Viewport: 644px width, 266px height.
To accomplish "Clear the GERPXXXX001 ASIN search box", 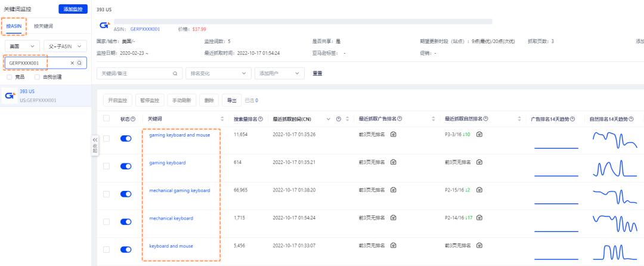I will [72, 63].
